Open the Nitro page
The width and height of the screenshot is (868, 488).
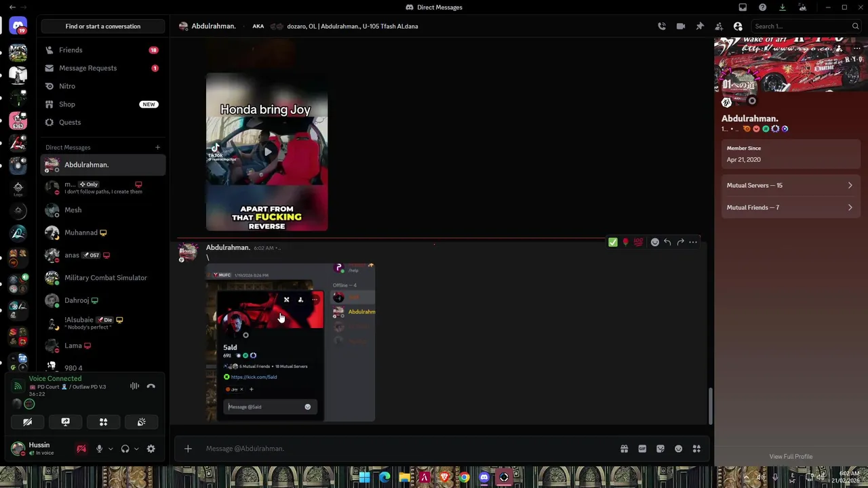(103, 86)
